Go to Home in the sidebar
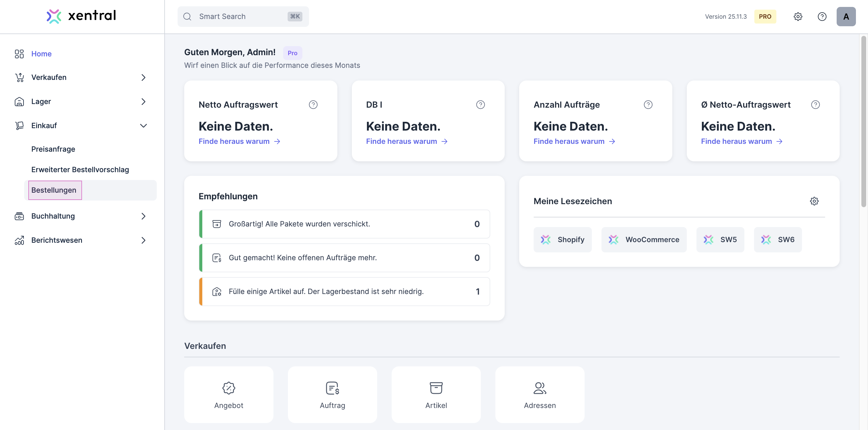The width and height of the screenshot is (868, 430). tap(41, 54)
